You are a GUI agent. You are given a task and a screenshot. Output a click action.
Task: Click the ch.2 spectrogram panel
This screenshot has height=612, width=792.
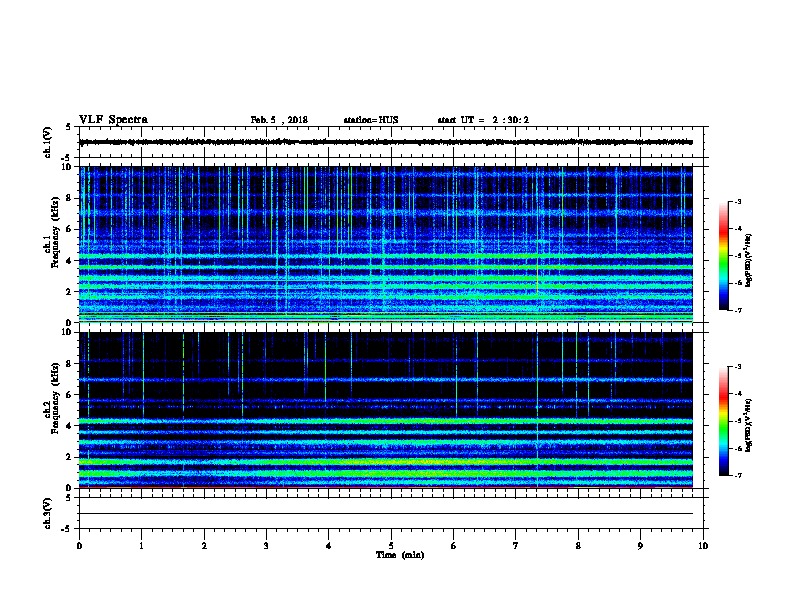[x=386, y=410]
